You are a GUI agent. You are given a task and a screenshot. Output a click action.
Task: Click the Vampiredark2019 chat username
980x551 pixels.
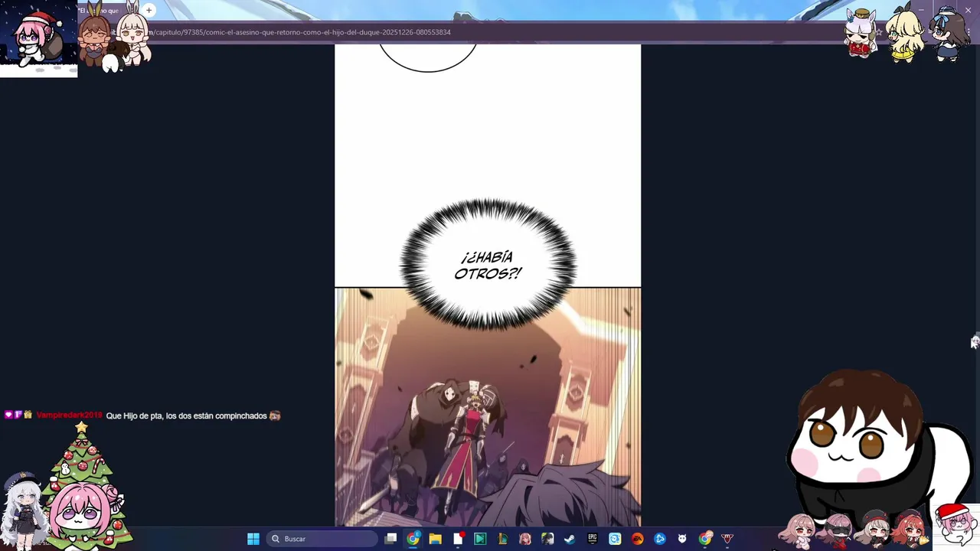click(69, 416)
